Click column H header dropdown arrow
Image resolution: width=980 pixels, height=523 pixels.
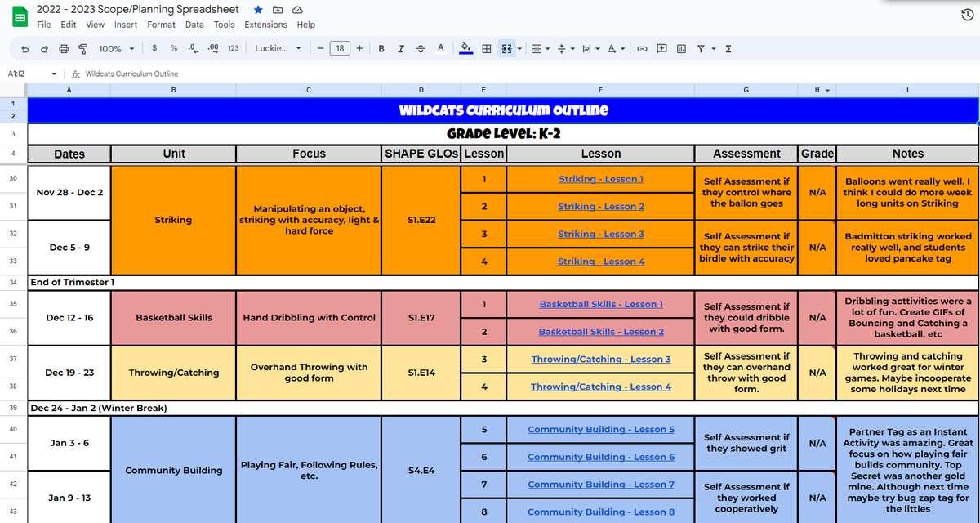point(827,90)
